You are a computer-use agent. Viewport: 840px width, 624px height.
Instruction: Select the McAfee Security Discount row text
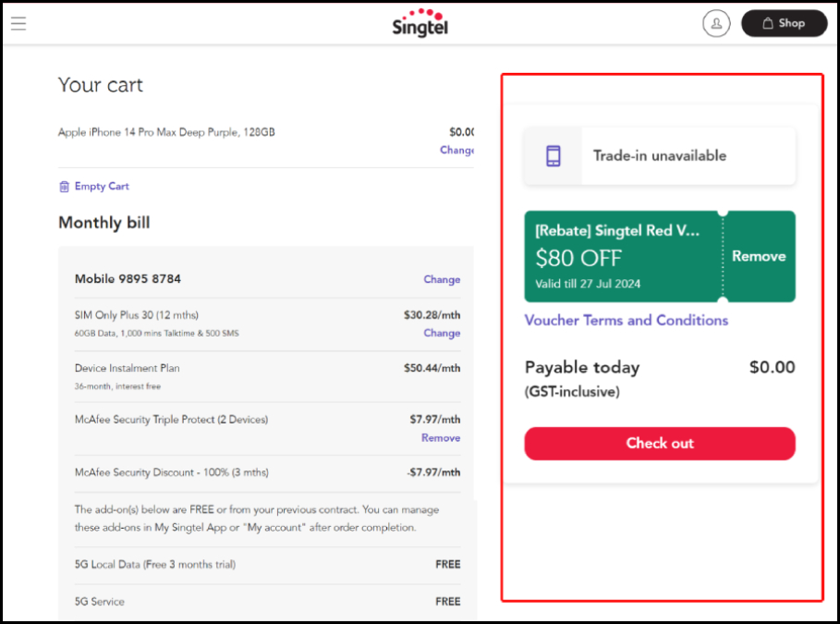[172, 472]
